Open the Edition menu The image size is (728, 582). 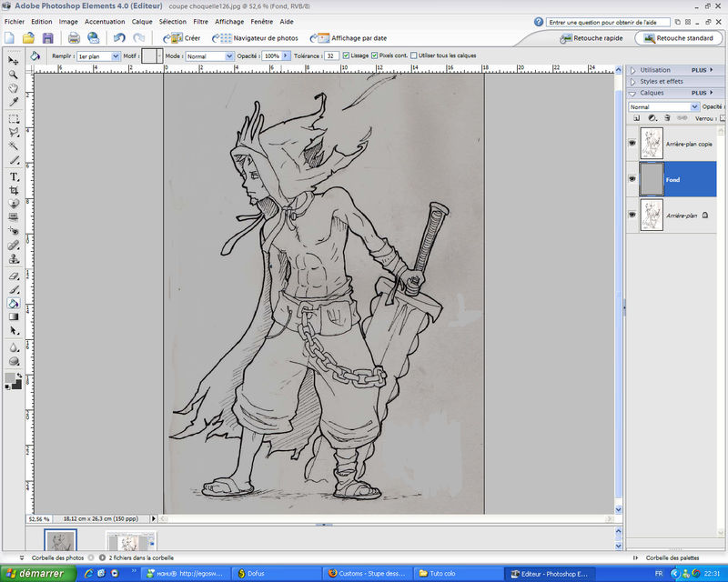tap(42, 22)
